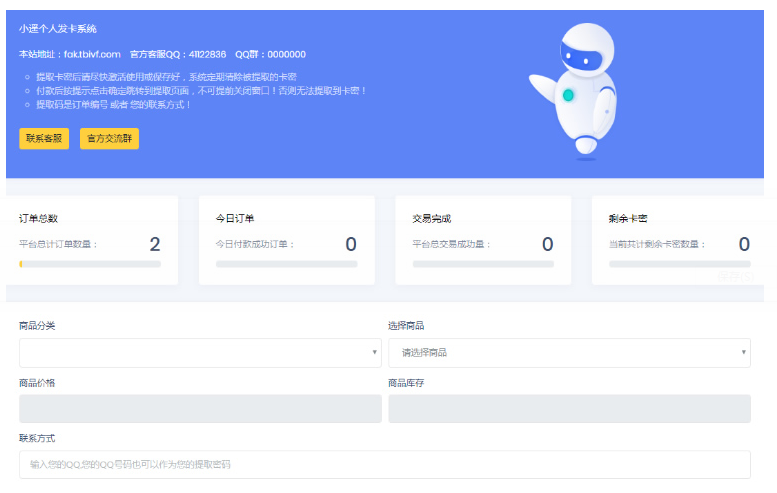Click the 官方客服QQ number in the banner
The image size is (777, 493).
(x=206, y=54)
